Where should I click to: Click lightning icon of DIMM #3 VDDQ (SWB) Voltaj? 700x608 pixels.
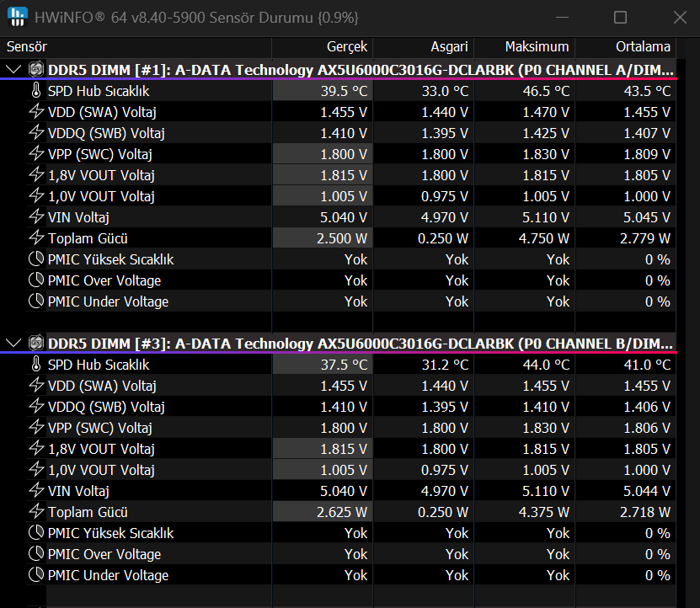[x=36, y=406]
